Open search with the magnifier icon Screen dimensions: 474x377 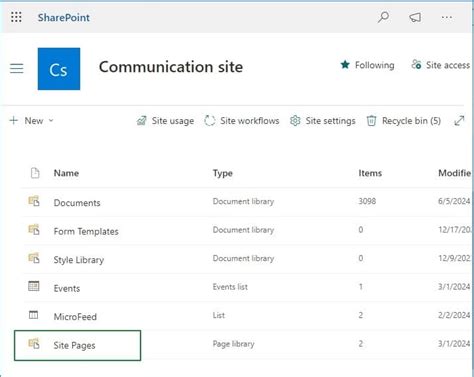coord(383,17)
